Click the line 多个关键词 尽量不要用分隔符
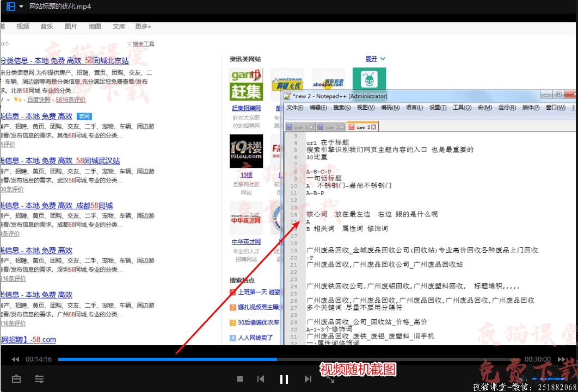578x392 pixels. pyautogui.click(x=354, y=308)
